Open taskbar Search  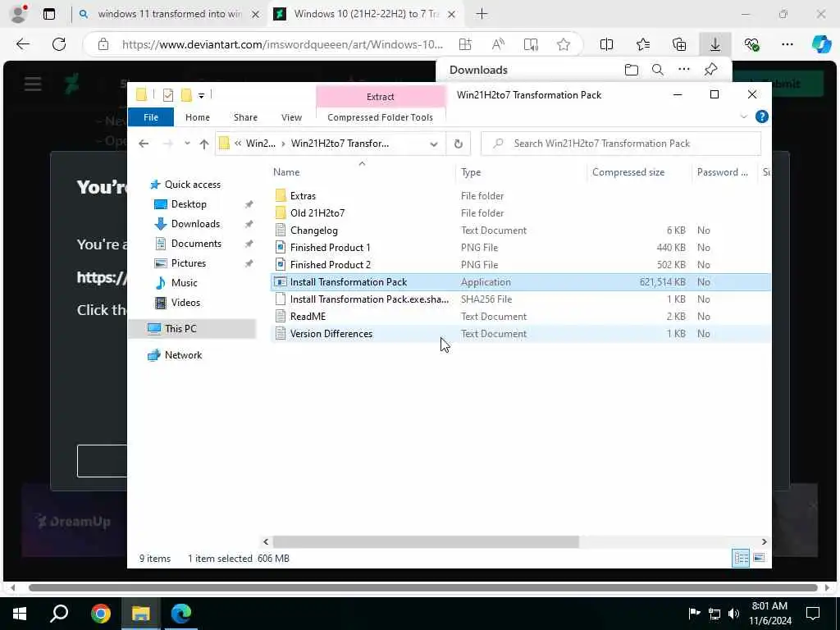59,614
